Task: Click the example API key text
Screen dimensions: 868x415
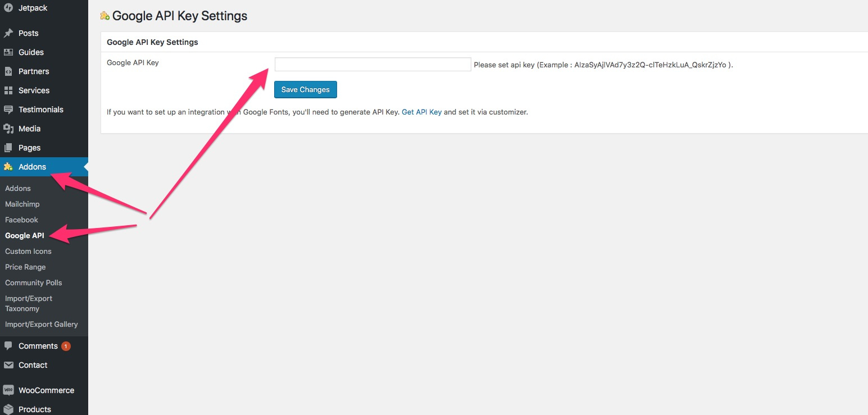Action: [x=650, y=65]
